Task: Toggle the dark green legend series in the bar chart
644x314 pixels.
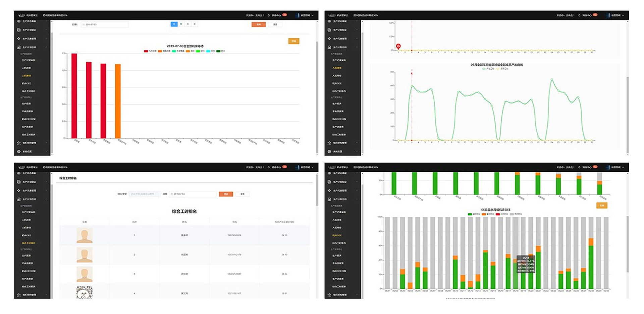Action: point(221,51)
